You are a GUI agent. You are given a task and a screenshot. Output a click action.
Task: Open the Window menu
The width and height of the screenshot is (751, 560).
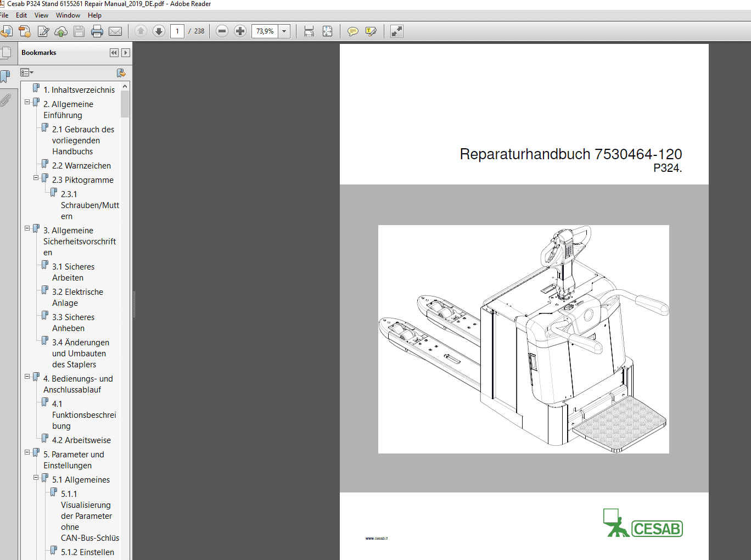(x=68, y=15)
